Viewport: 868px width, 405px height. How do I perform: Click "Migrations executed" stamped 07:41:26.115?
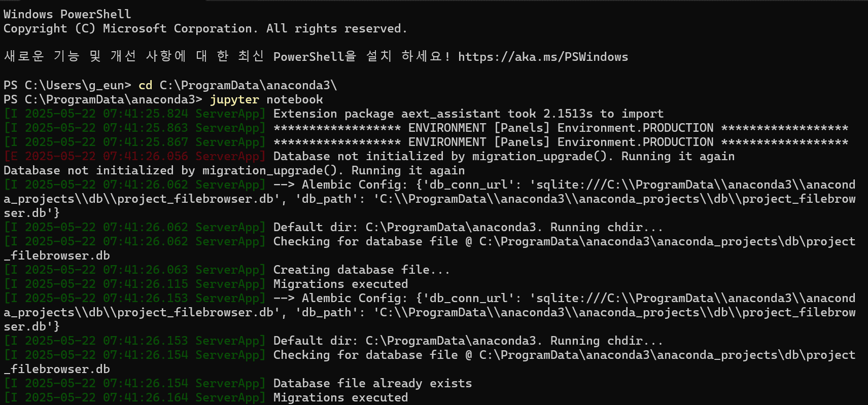coord(340,284)
